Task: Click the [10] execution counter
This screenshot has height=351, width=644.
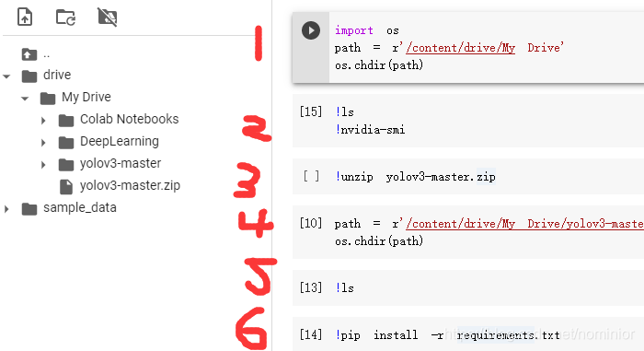Action: (311, 223)
